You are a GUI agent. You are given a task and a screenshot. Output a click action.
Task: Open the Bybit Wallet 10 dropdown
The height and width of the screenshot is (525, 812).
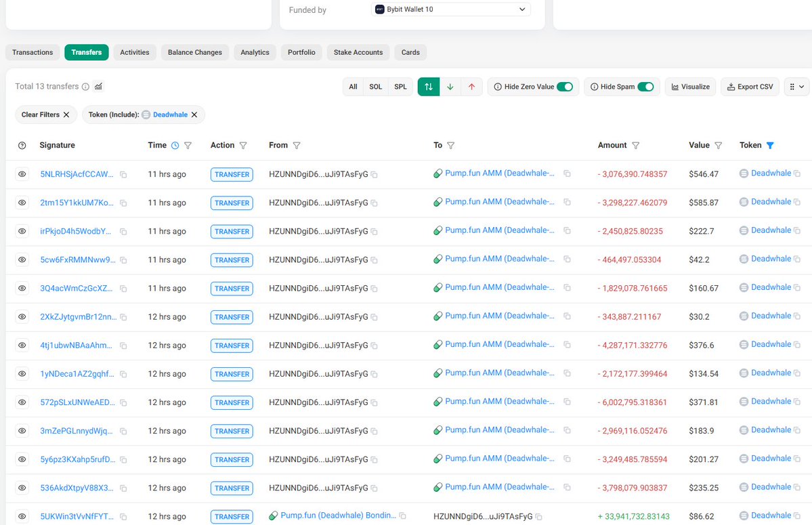click(450, 9)
